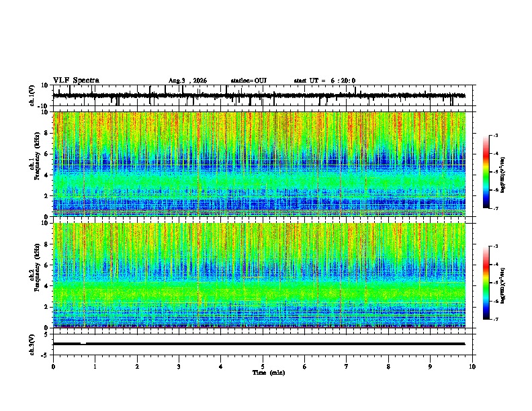The height and width of the screenshot is (411, 532).
Task: Click tick label "10" on the Time axis
Action: (x=472, y=367)
